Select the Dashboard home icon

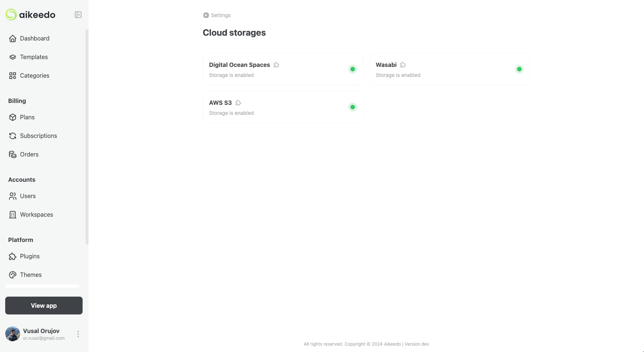(x=13, y=38)
